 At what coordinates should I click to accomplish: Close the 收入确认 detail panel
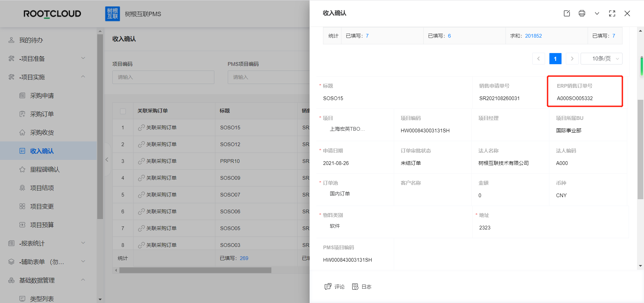pos(627,13)
